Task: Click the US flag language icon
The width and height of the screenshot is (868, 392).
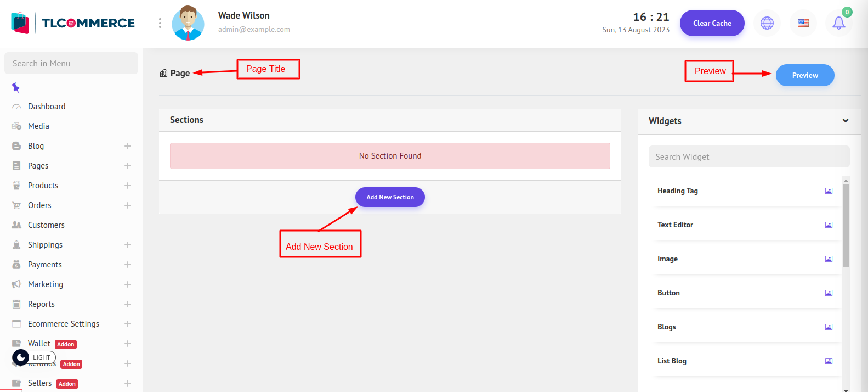Action: (x=803, y=23)
